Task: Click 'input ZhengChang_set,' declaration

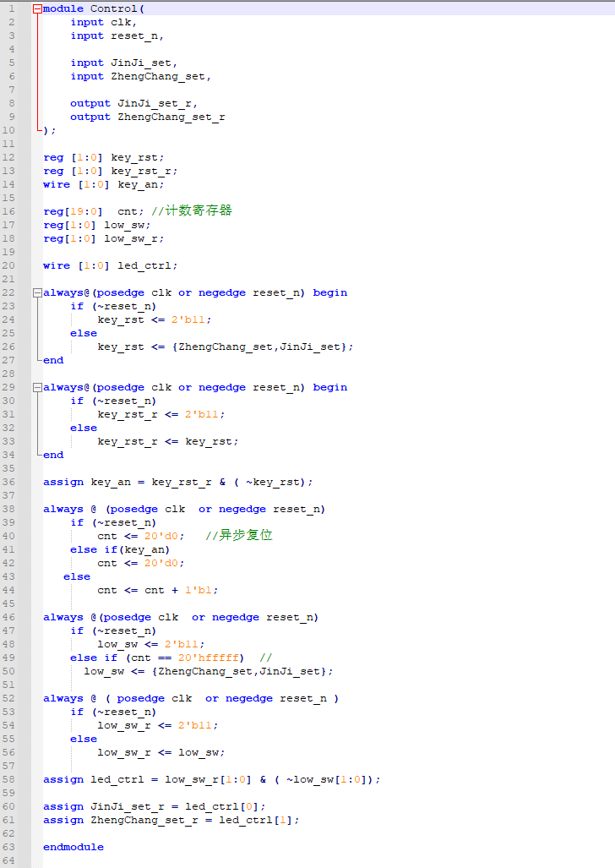Action: [x=140, y=76]
